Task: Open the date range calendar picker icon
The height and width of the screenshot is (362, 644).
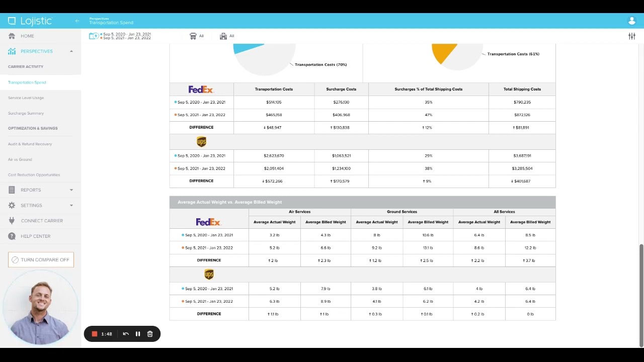Action: 94,36
